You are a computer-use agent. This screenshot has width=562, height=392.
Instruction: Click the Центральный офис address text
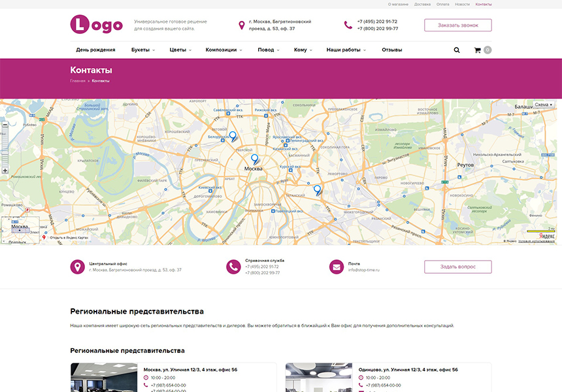click(135, 270)
